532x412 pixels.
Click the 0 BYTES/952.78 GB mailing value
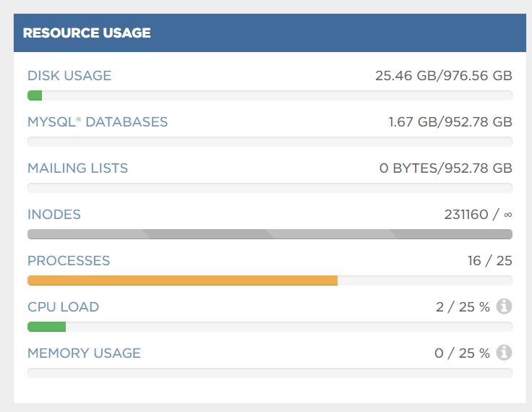coord(445,168)
